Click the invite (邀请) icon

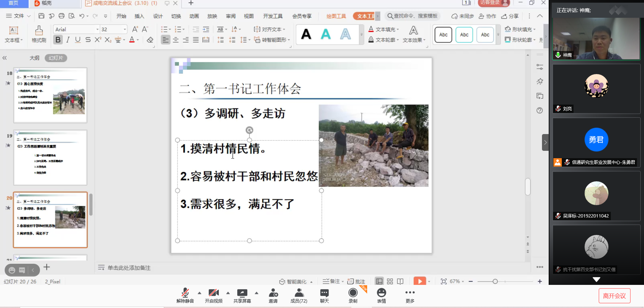point(273,293)
